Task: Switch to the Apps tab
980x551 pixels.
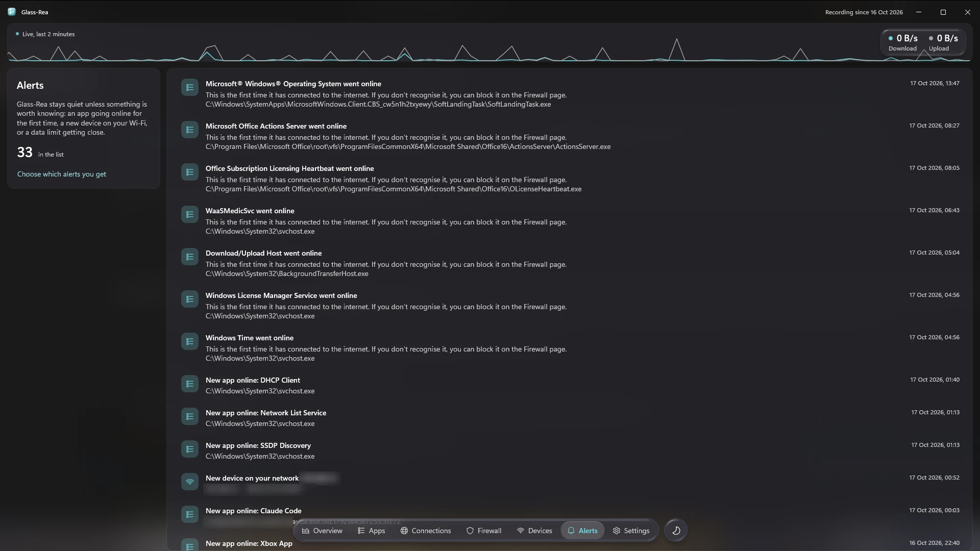Action: (371, 531)
